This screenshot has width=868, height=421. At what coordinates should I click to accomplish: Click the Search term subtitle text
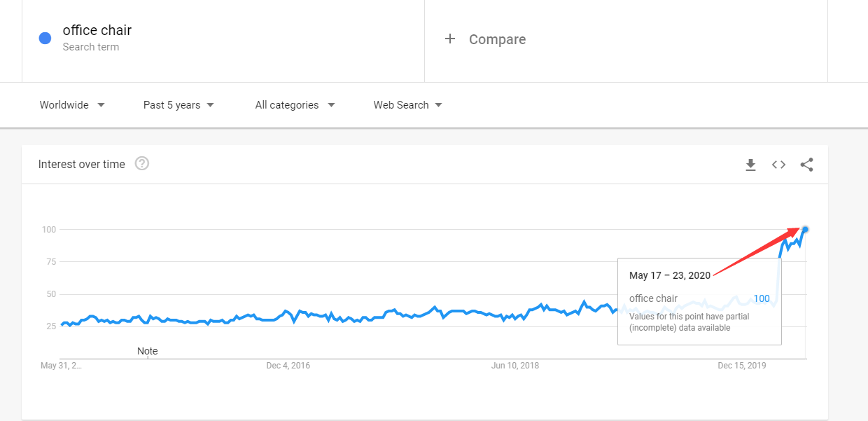[x=91, y=47]
